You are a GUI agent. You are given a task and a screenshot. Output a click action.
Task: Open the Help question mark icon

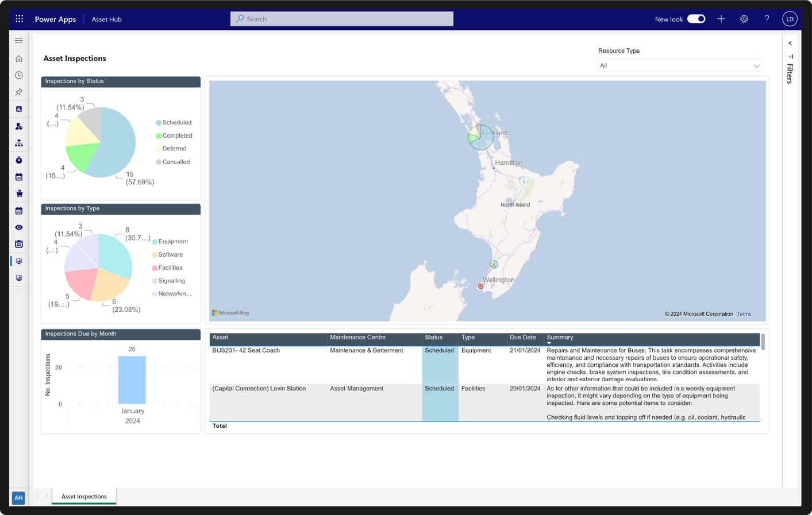[767, 19]
